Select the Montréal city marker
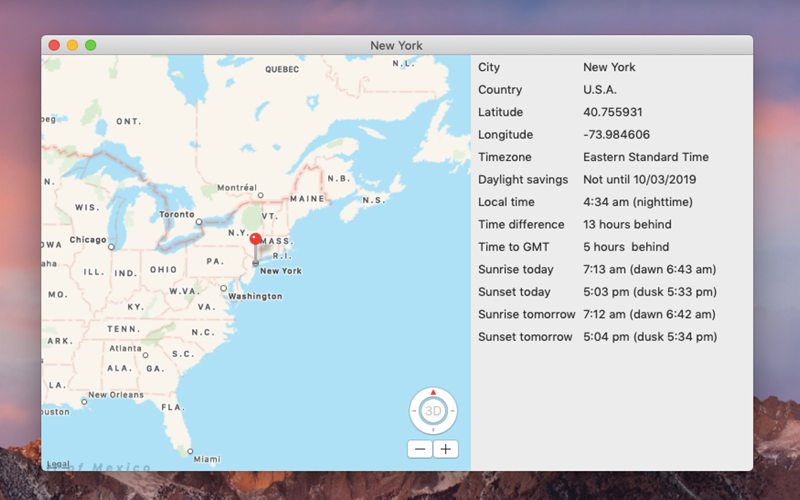Screen dimensions: 800x500 (x=261, y=195)
